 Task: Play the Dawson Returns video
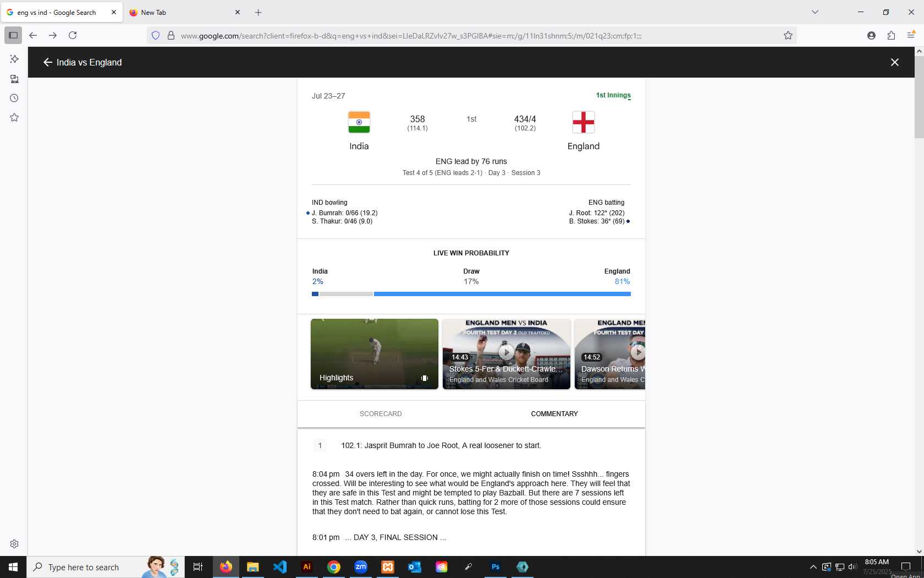[610, 354]
